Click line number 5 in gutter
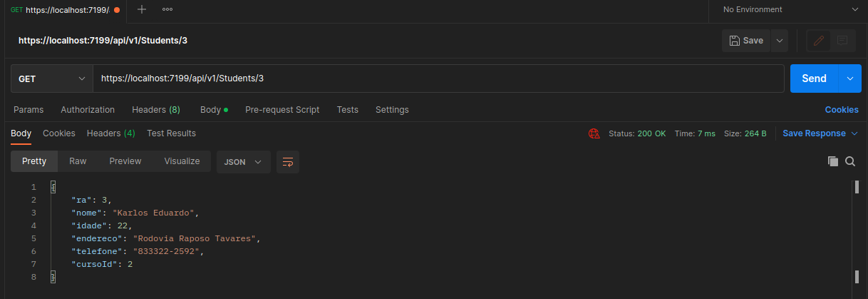This screenshot has width=868, height=299. tap(33, 238)
